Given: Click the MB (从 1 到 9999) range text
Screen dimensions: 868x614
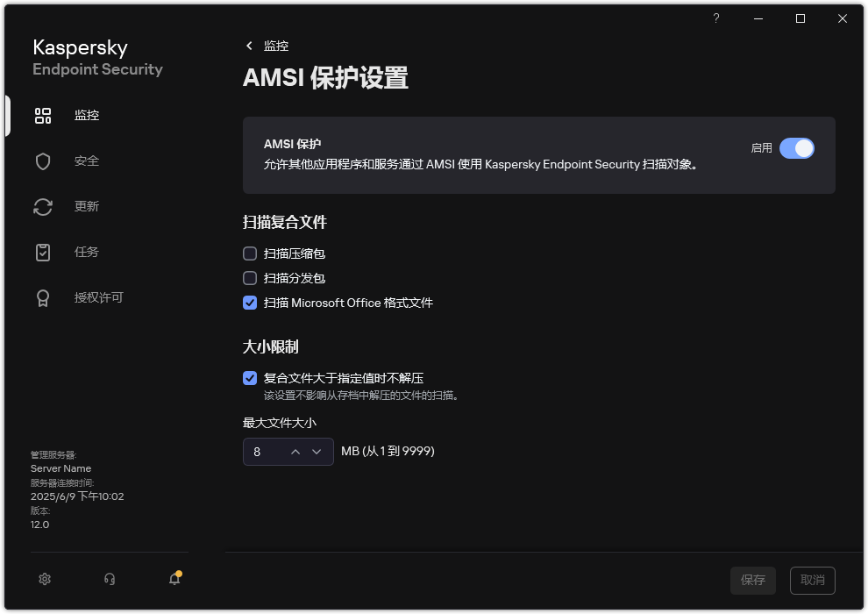Looking at the screenshot, I should click(388, 451).
